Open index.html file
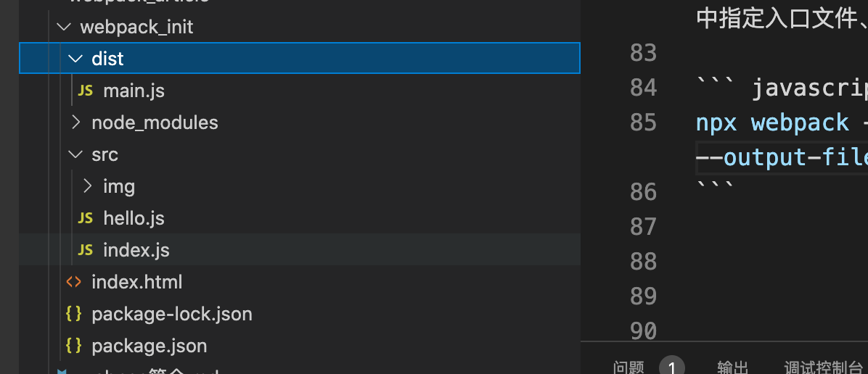This screenshot has width=868, height=374. click(136, 282)
